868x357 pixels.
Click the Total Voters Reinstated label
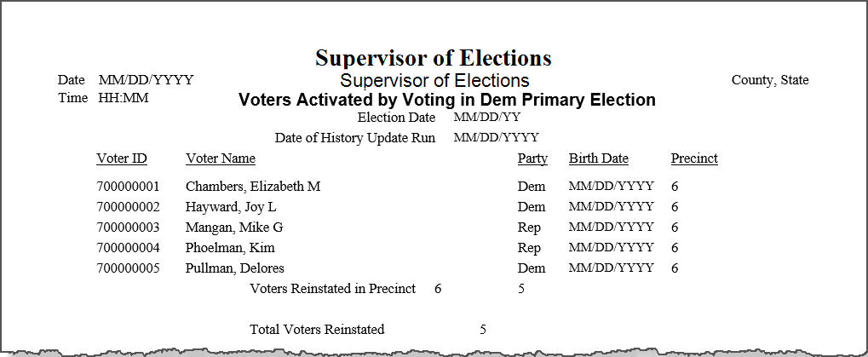tap(317, 330)
